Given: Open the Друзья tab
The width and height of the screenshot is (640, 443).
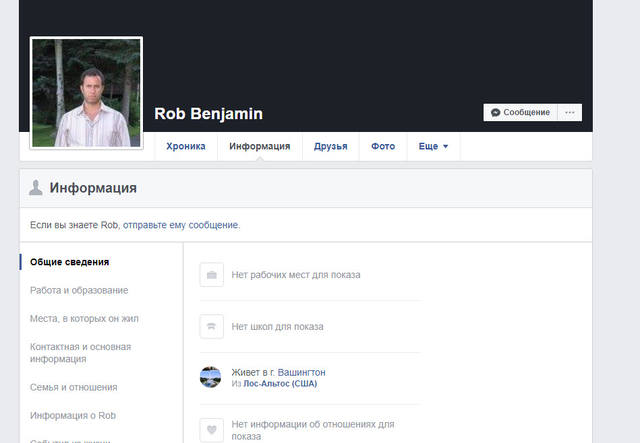Looking at the screenshot, I should (331, 146).
